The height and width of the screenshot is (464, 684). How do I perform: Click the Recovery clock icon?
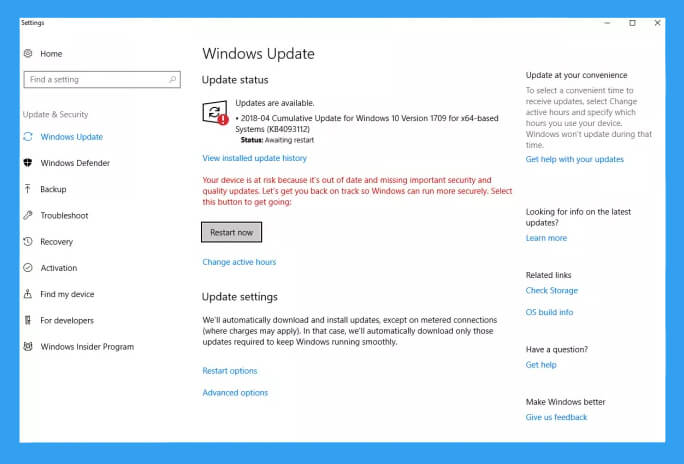(28, 241)
